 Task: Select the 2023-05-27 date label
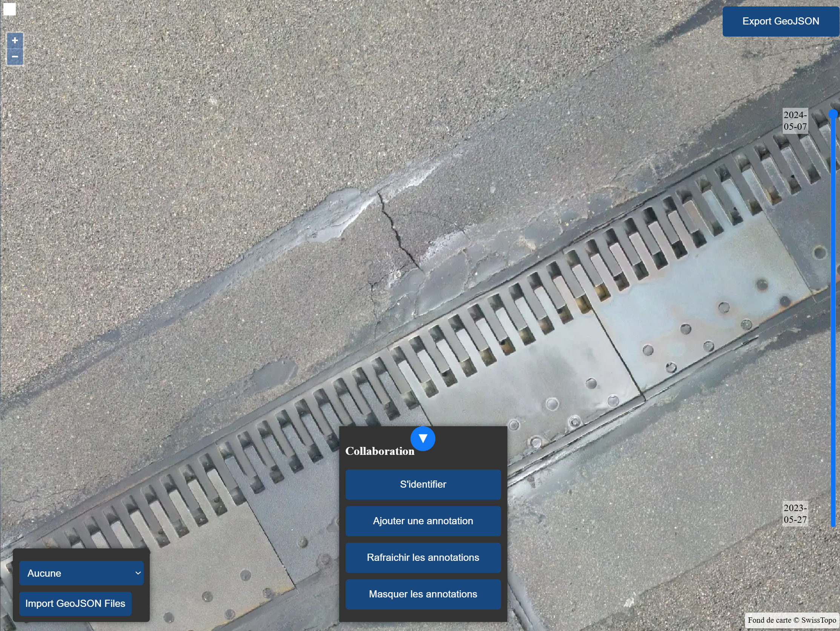[795, 513]
